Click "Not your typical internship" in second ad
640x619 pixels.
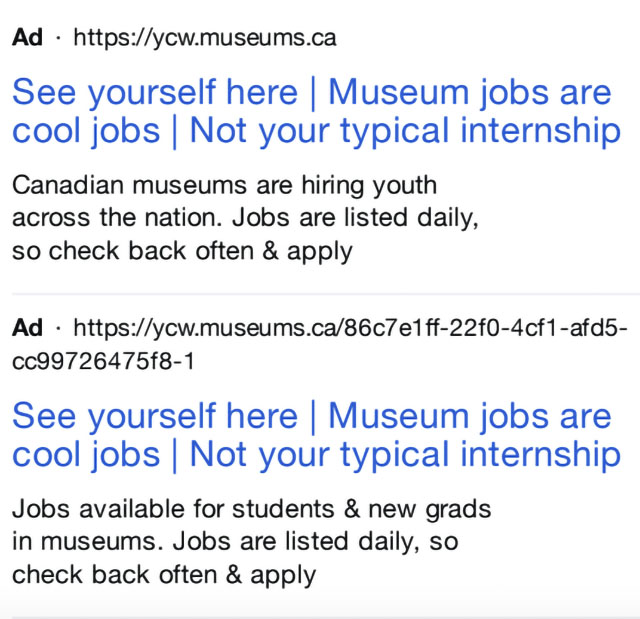pos(405,455)
